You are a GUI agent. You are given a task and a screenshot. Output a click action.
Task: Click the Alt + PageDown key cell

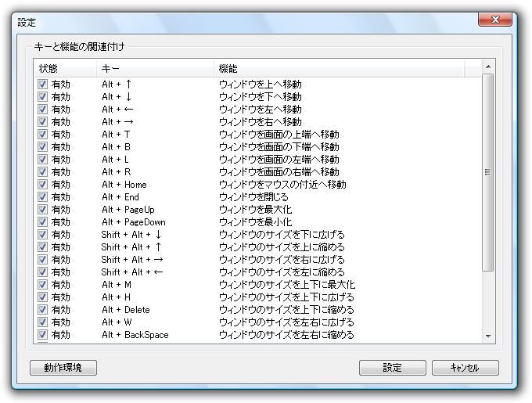point(134,222)
